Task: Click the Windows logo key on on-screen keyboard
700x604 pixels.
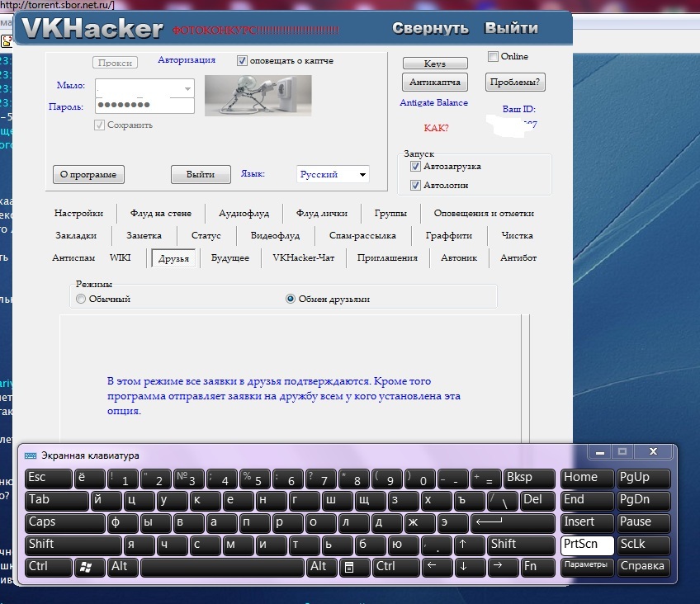Action: click(x=90, y=567)
